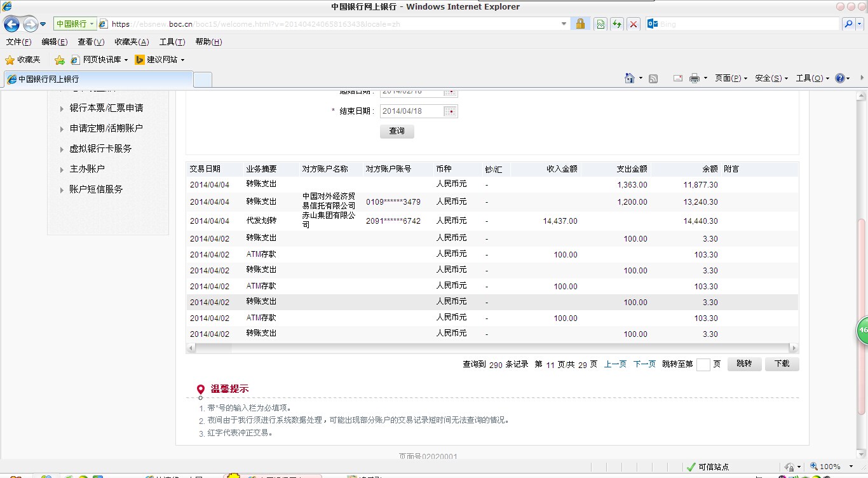Viewport: 868px width, 478px height.
Task: Open the 工具(T) menu in menu bar
Action: tap(172, 42)
